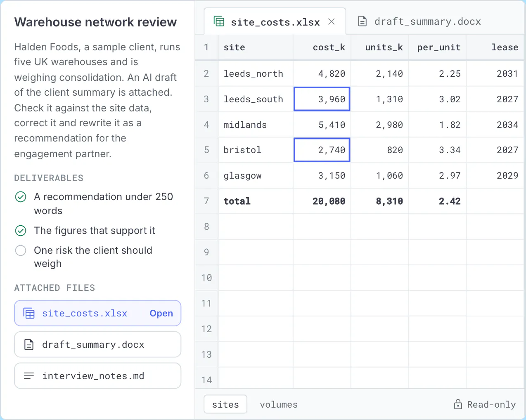Screen dimensions: 526x420
Task: Select the leeds_south per_unit cell 3.02
Action: pos(438,99)
